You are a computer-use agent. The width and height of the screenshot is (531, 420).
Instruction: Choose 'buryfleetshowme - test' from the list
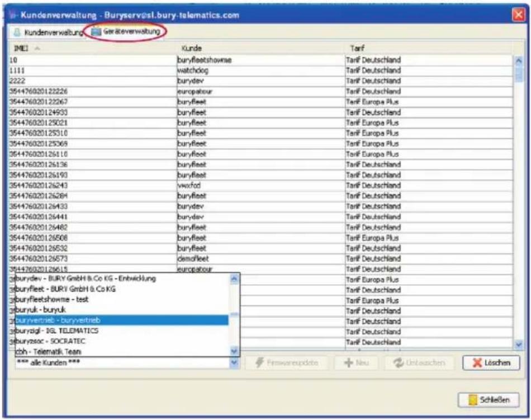pos(122,299)
